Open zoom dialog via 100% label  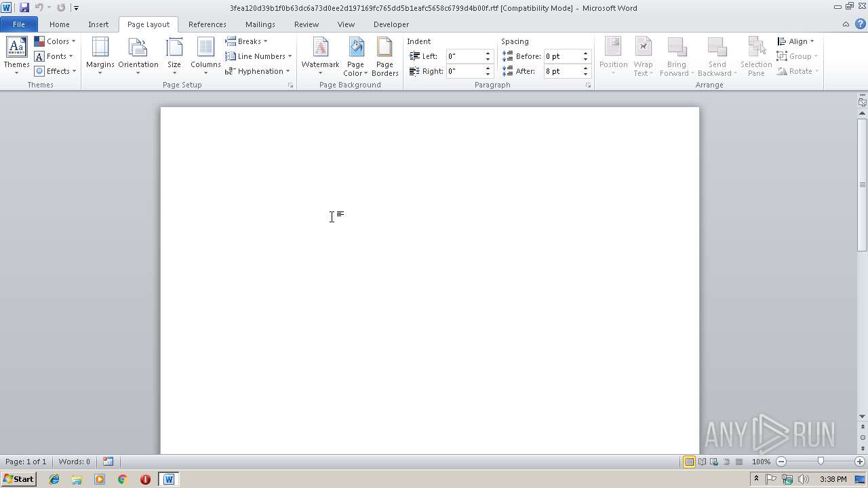pos(761,462)
